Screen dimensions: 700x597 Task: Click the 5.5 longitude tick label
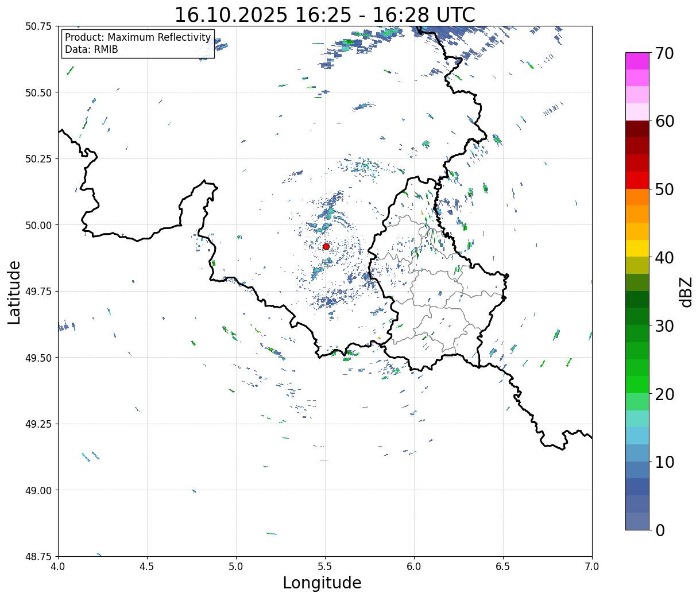click(x=325, y=567)
